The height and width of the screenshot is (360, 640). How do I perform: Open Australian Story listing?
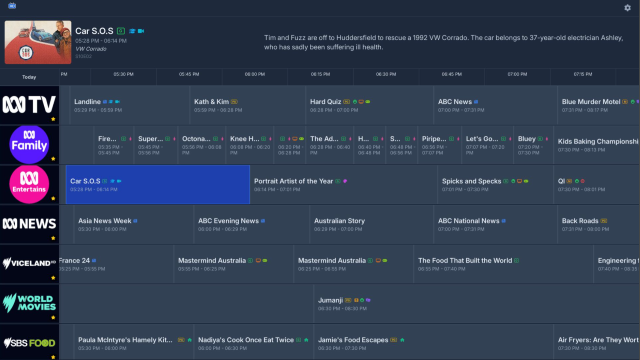point(371,224)
